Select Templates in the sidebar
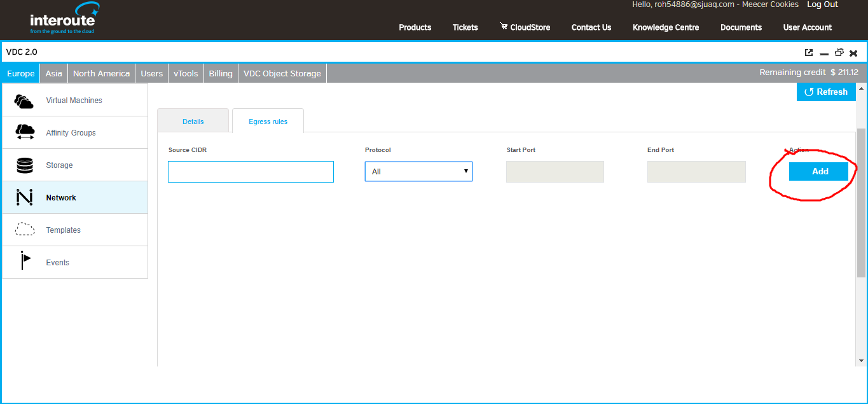Viewport: 868px width, 404px height. [x=75, y=230]
